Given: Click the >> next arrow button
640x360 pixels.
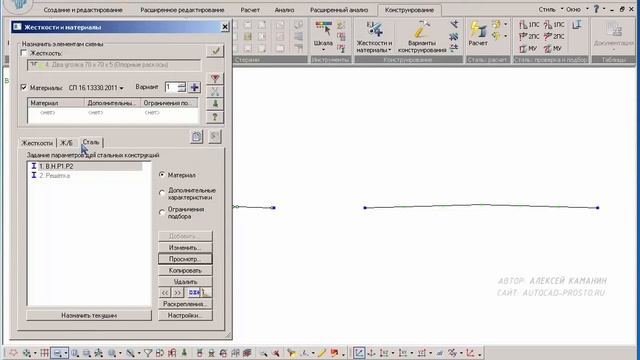Looking at the screenshot, I should click(x=177, y=293).
